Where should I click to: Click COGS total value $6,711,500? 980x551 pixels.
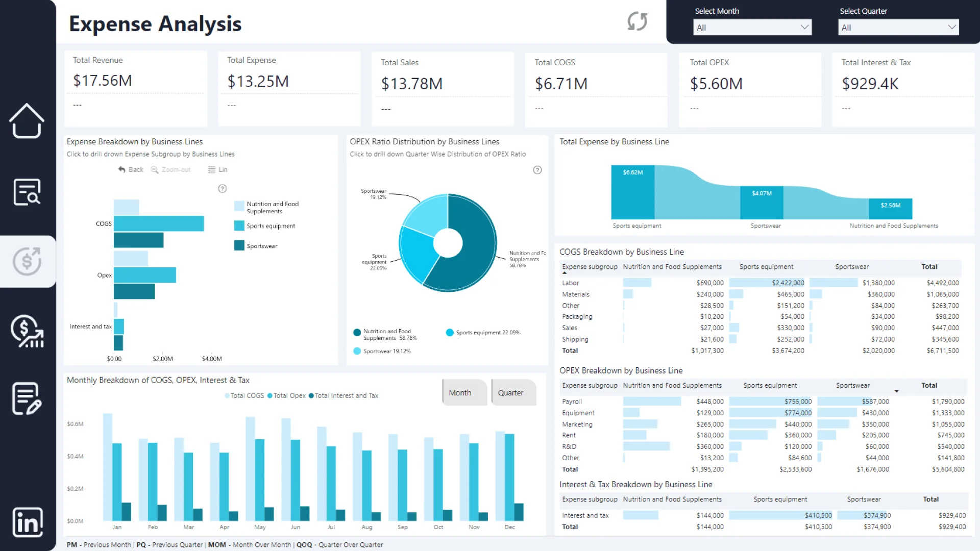(x=943, y=351)
